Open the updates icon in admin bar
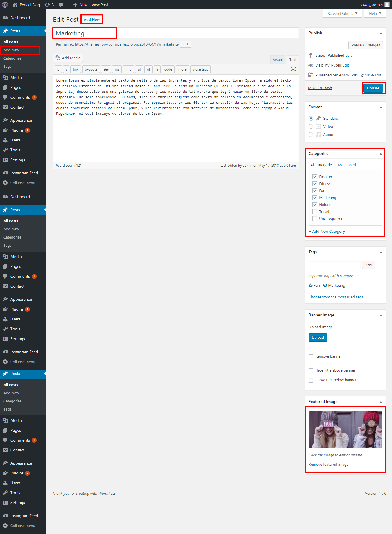The width and height of the screenshot is (392, 534). click(47, 5)
